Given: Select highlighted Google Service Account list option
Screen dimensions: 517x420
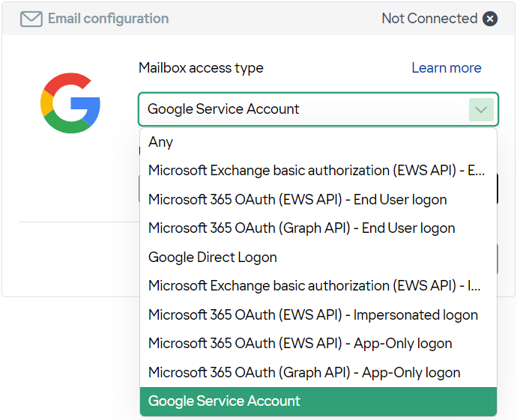Looking at the screenshot, I should (x=318, y=401).
